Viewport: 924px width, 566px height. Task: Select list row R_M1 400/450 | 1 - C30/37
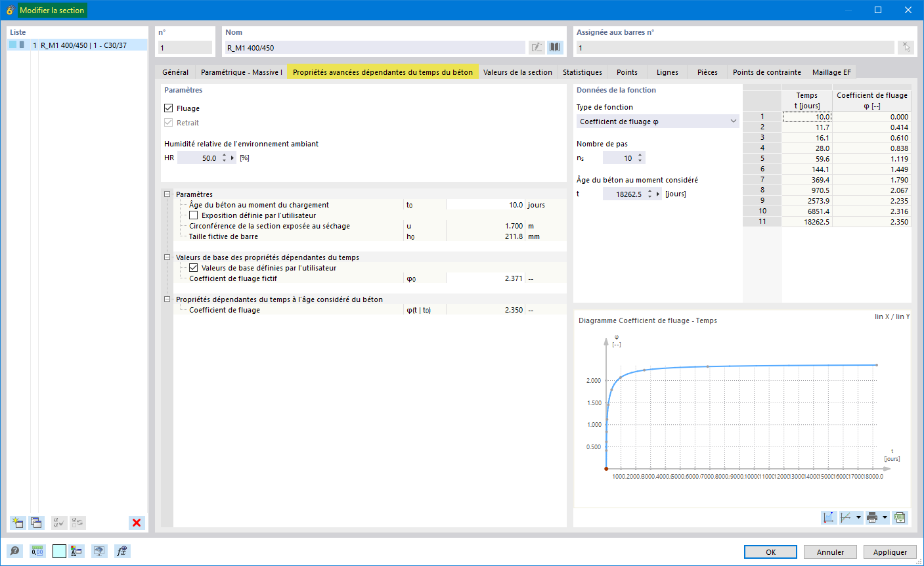pos(77,45)
